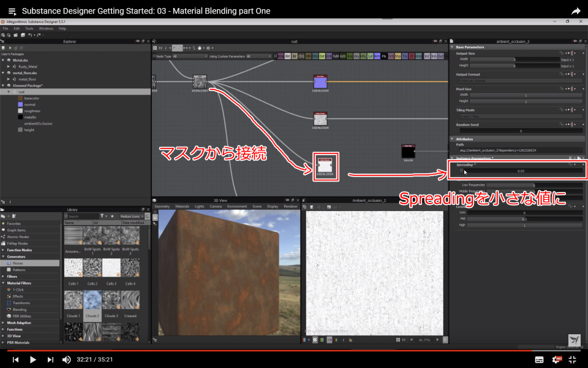Viewport: 588px width, 368px height.
Task: Select the normal output
Action: (x=29, y=105)
